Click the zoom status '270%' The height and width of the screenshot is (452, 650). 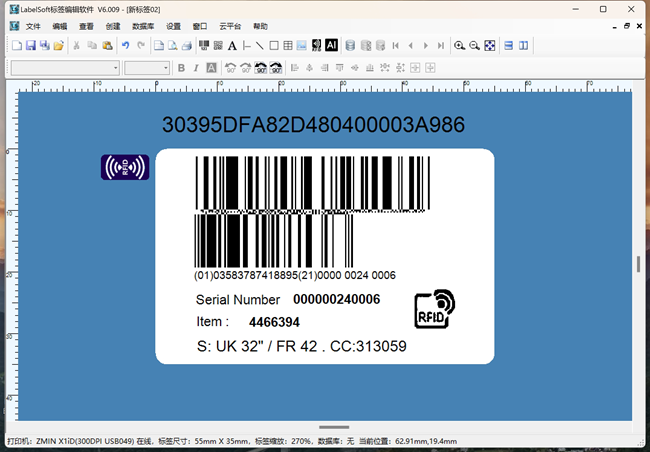pos(301,441)
